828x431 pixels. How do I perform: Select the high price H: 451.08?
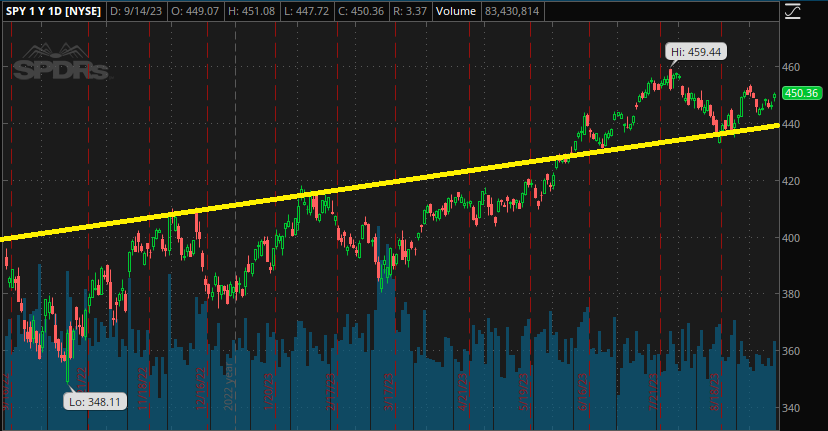click(x=251, y=11)
